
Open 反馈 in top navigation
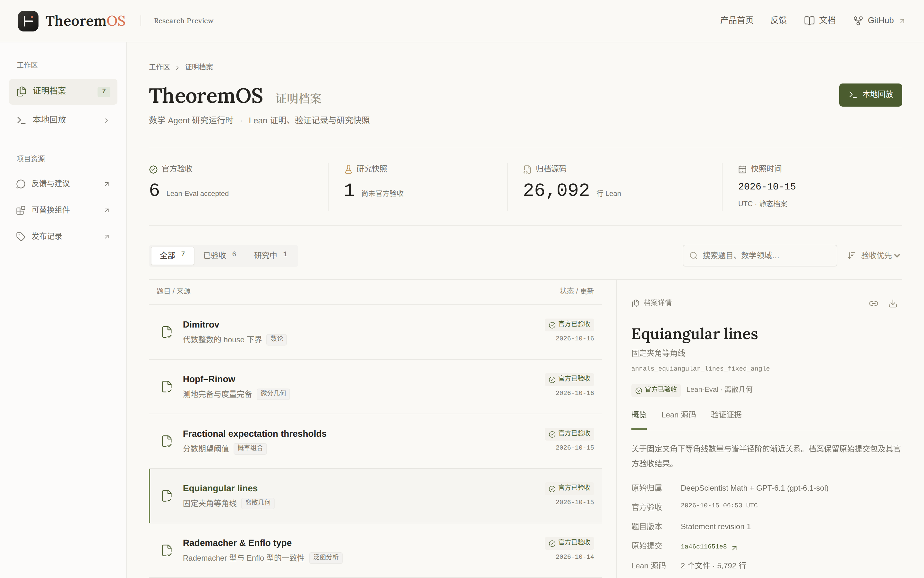point(779,21)
